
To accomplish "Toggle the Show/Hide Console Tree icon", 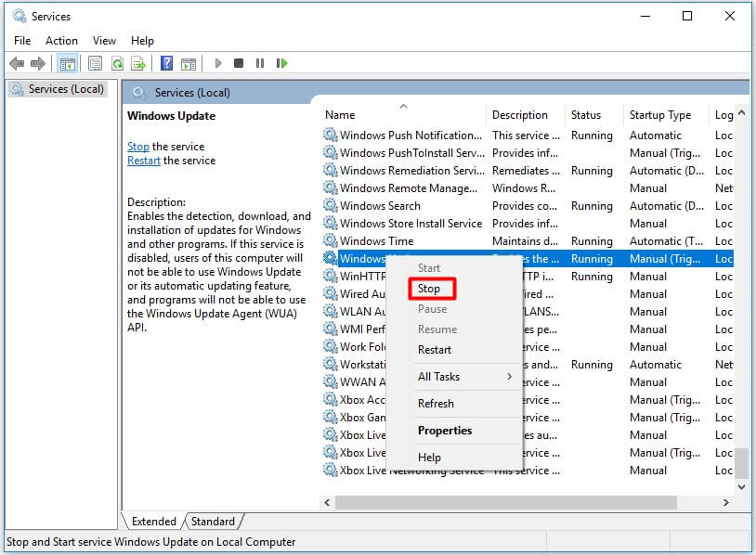I will (x=68, y=63).
